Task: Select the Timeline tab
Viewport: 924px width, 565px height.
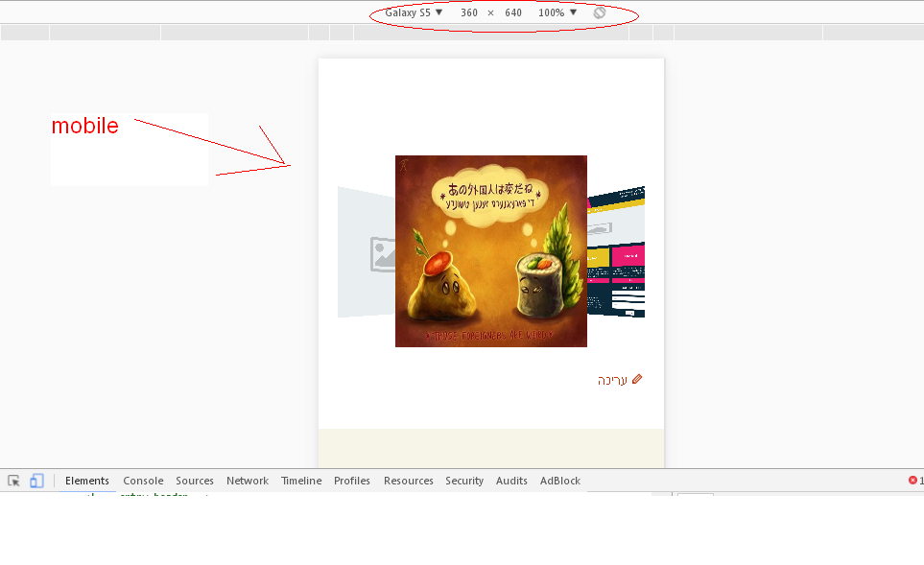Action: pos(301,481)
